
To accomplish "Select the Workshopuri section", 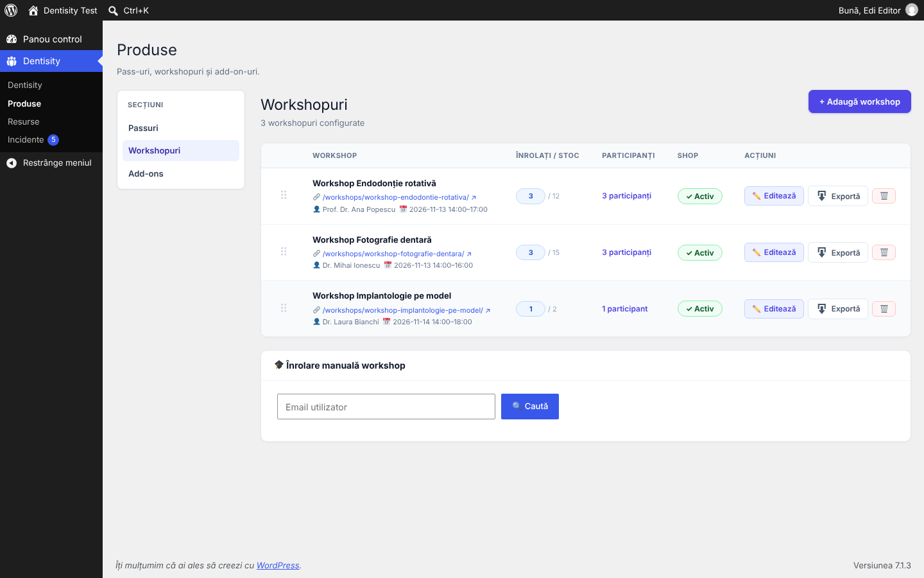I will [x=181, y=150].
